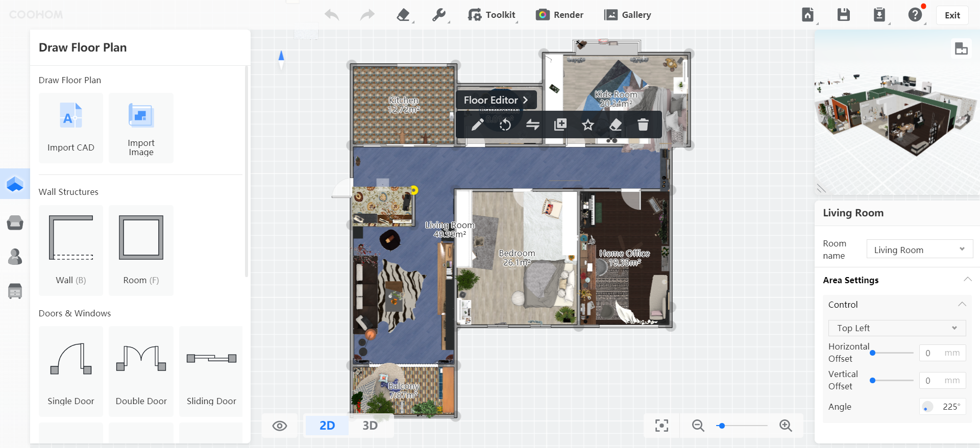Select the eraser clear tool in top toolbar
Image resolution: width=980 pixels, height=448 pixels.
coord(403,15)
